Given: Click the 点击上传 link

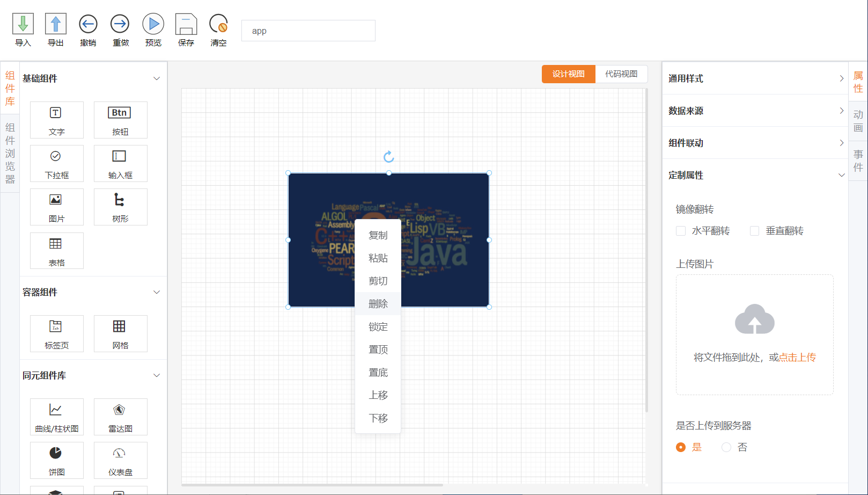Looking at the screenshot, I should pos(797,358).
